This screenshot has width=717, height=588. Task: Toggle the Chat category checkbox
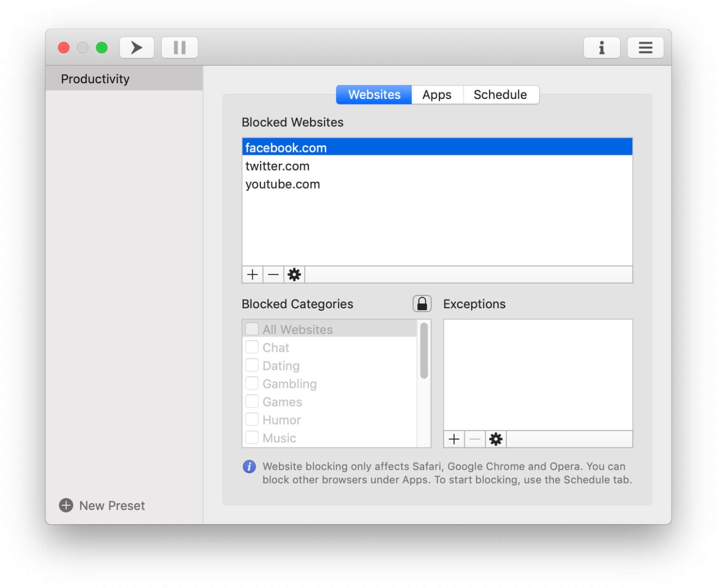(252, 347)
